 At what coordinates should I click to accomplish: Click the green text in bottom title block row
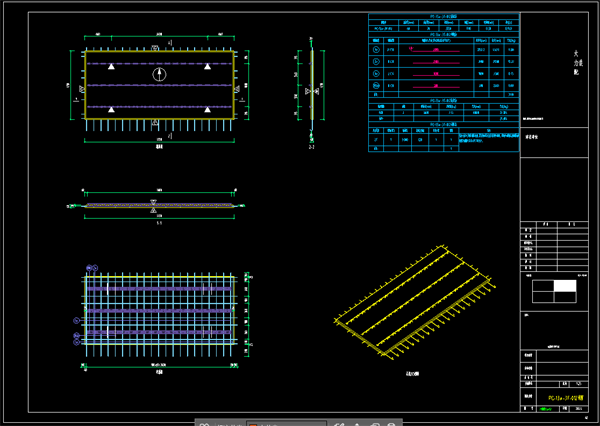tap(546, 409)
